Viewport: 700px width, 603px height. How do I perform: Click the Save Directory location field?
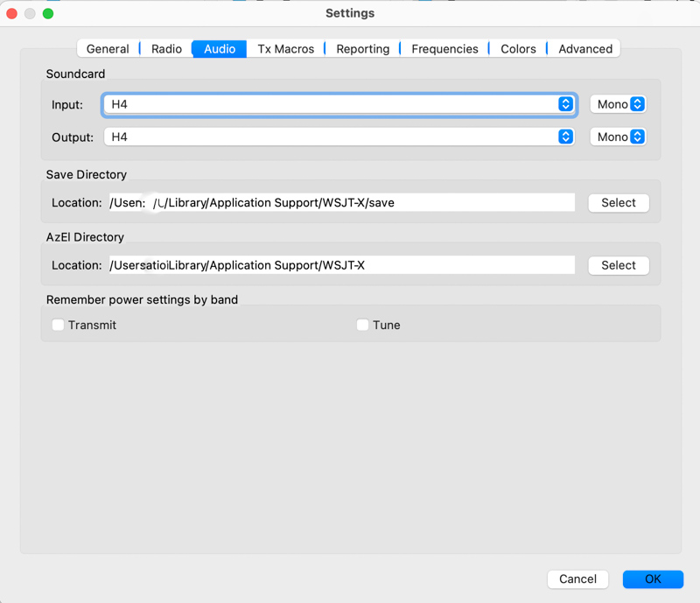click(x=341, y=203)
